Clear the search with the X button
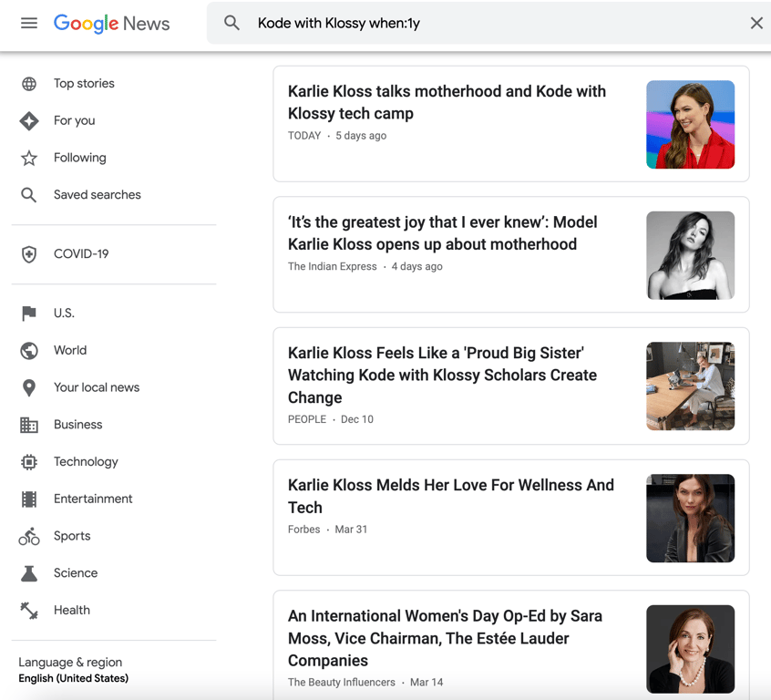771x700 pixels. 756,23
